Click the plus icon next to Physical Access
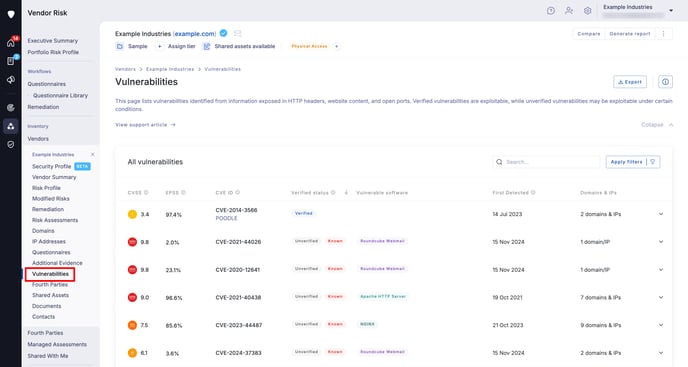Viewport: 688px width, 367px height. point(337,46)
